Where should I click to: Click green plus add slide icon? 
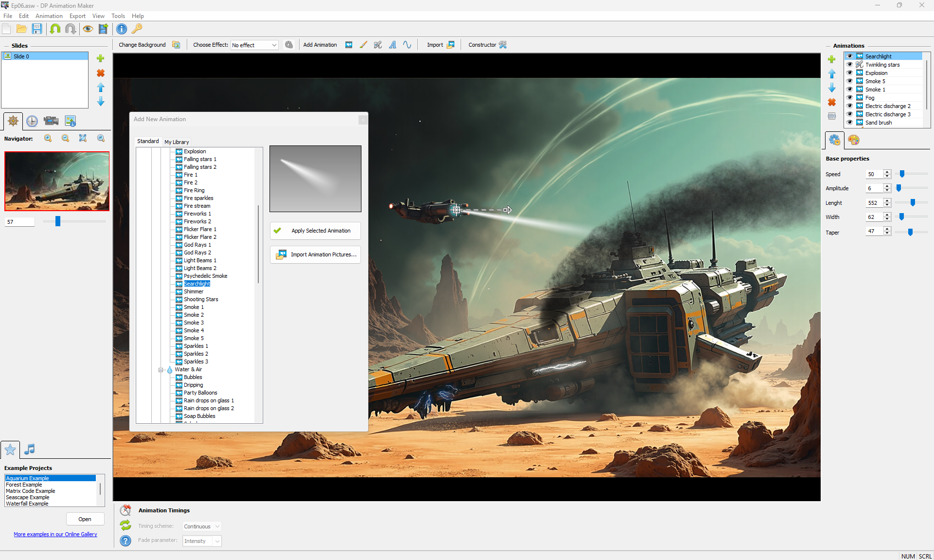tap(101, 58)
